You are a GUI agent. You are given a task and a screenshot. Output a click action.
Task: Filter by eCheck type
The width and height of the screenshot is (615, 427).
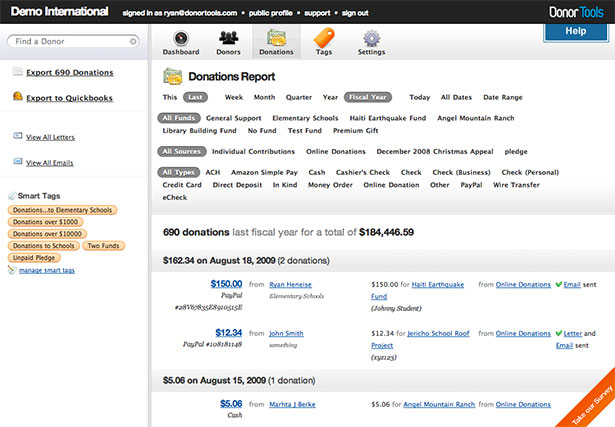pos(175,197)
